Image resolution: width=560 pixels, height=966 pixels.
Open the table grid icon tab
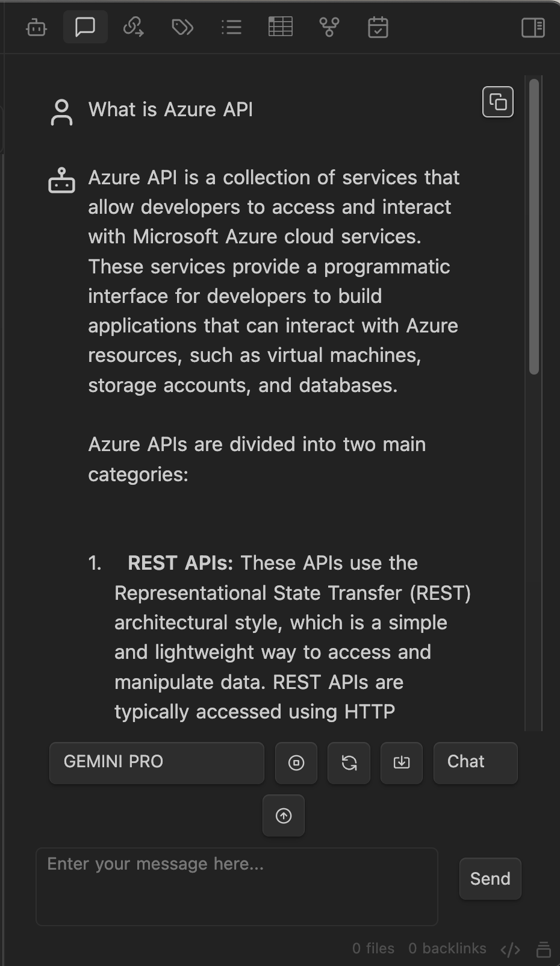pos(280,27)
